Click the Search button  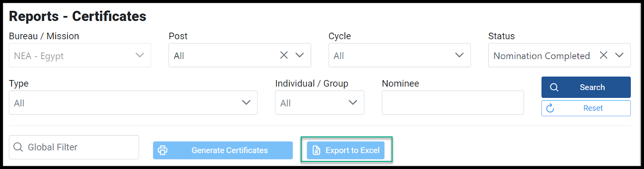[x=586, y=87]
